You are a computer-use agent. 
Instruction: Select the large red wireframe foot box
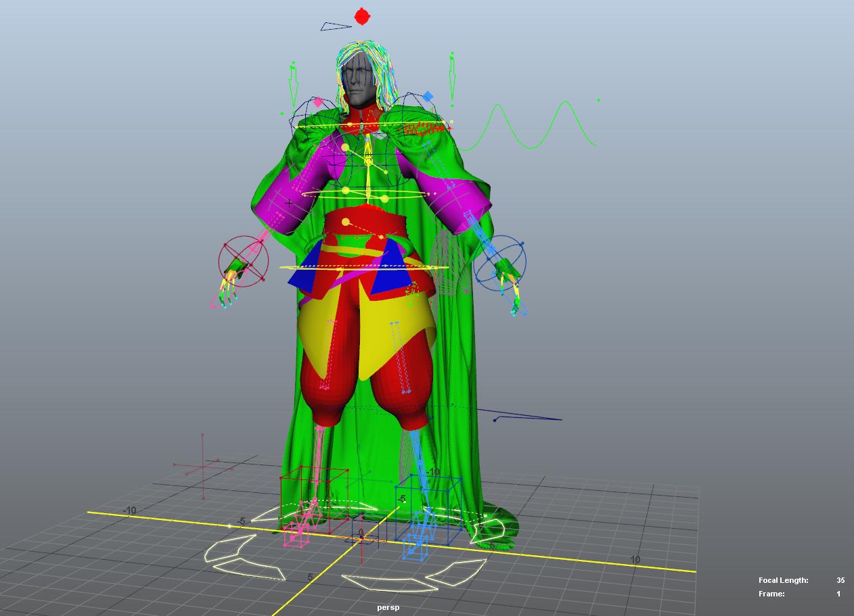313,500
